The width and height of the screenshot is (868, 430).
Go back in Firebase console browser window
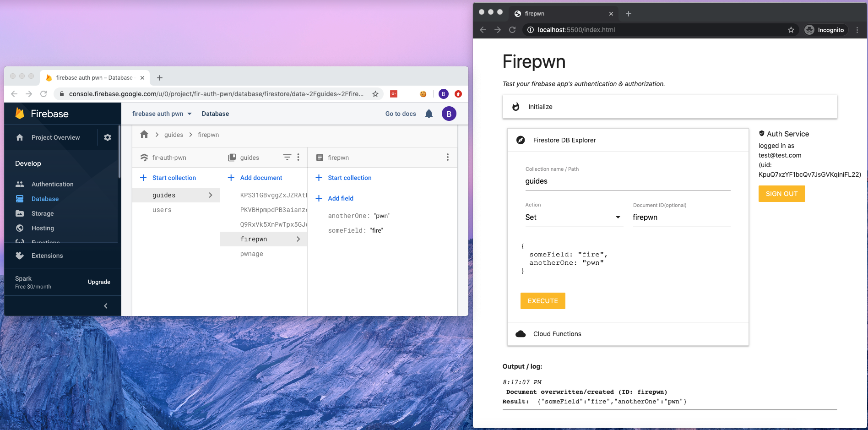14,94
